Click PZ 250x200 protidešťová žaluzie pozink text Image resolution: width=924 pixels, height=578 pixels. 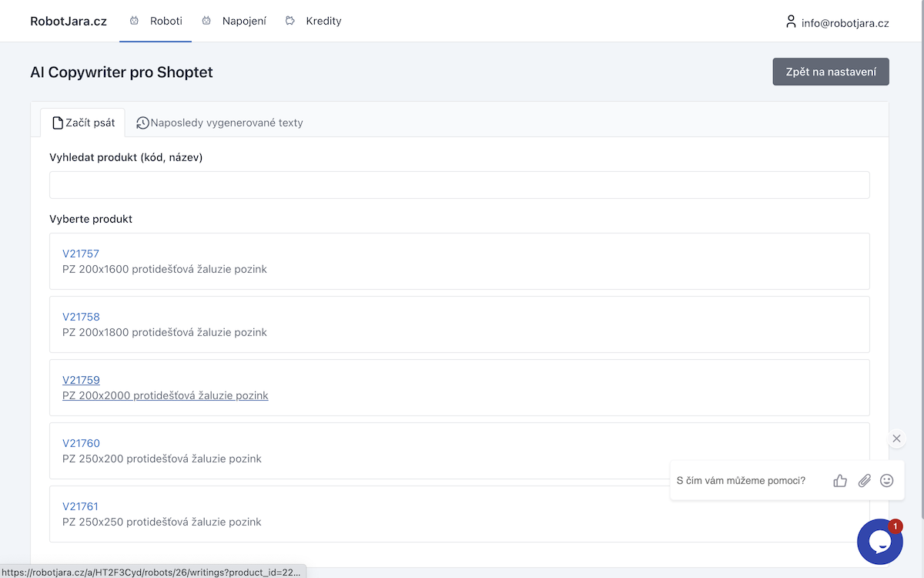click(162, 459)
